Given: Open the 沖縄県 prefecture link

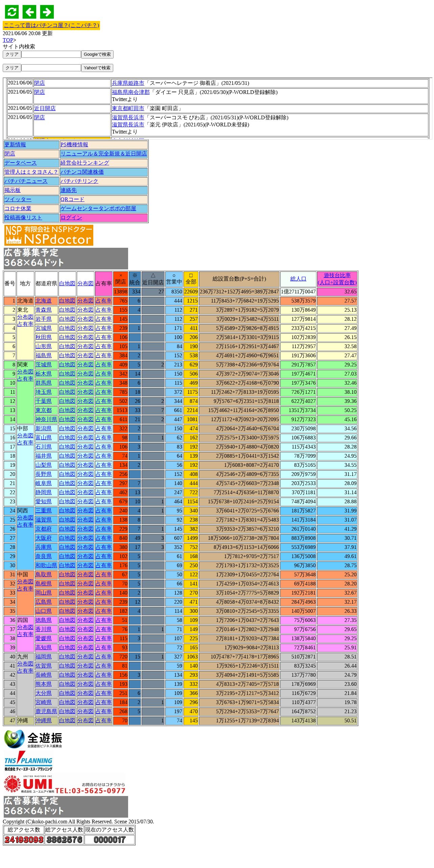Looking at the screenshot, I should [x=44, y=721].
